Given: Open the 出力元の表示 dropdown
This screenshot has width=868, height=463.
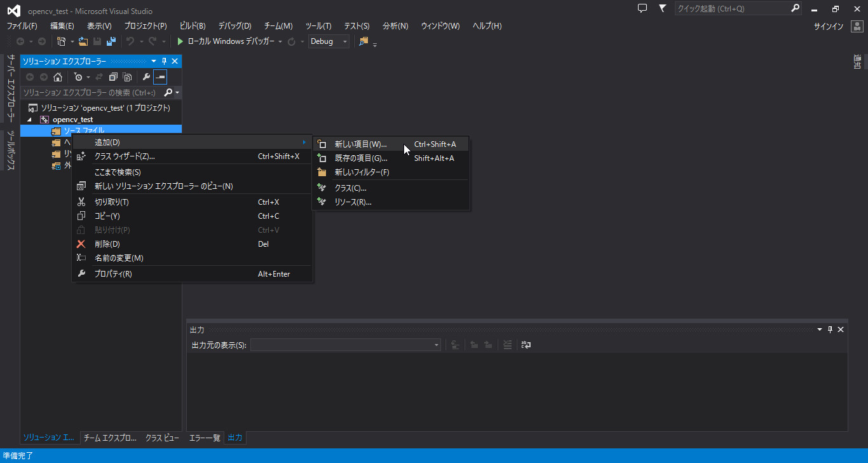Looking at the screenshot, I should coord(436,345).
